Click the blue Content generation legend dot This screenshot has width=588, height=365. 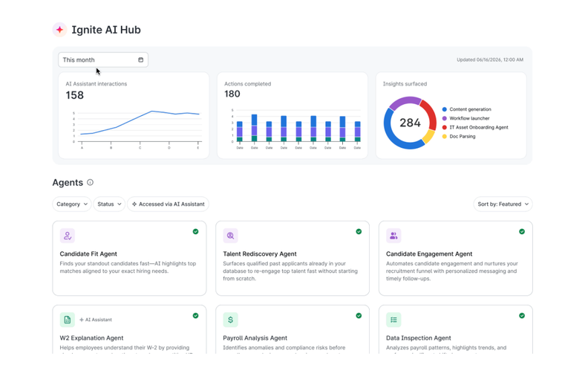coord(445,109)
